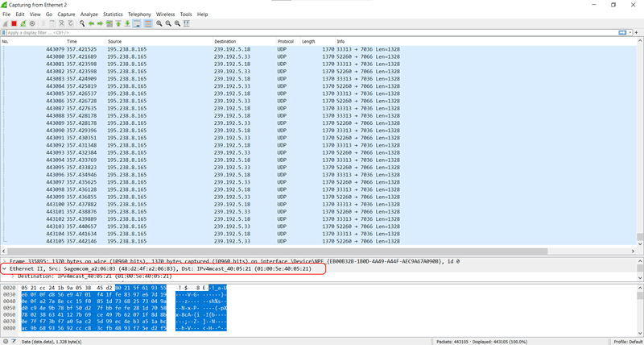Click packet list horizontal scrollbar thumb
Viewport: 644px width, 345px height.
click(277, 251)
